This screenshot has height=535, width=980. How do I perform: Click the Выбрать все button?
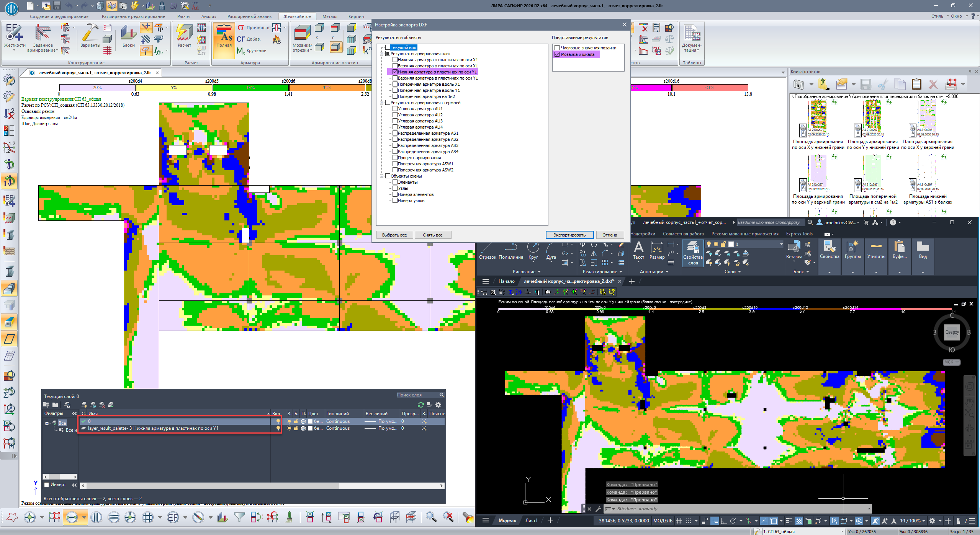[x=394, y=235]
